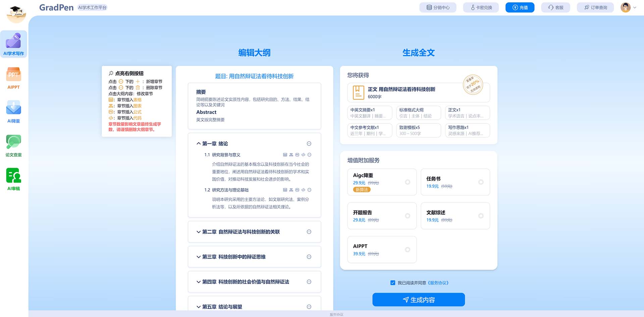The width and height of the screenshot is (644, 317).
Task: Click the 生成内容 button
Action: tap(418, 300)
